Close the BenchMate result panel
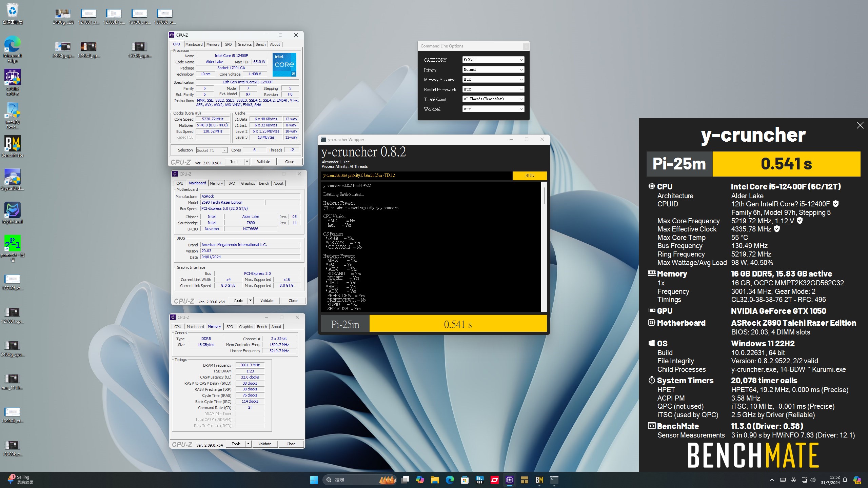 [x=860, y=125]
